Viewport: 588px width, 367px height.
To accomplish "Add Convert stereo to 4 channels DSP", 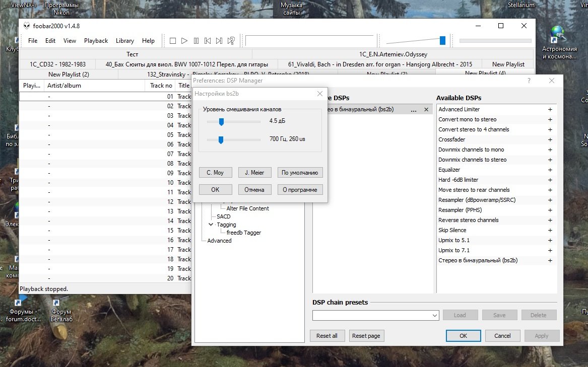I will 550,130.
